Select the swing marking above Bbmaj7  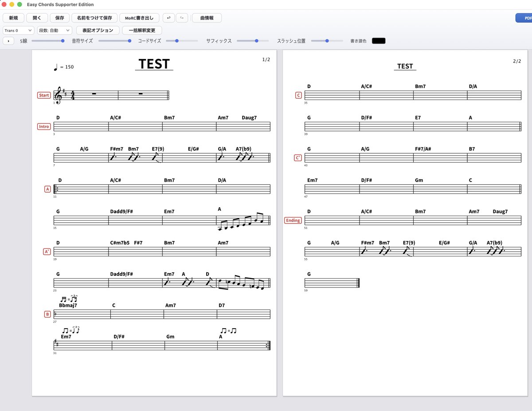69,299
